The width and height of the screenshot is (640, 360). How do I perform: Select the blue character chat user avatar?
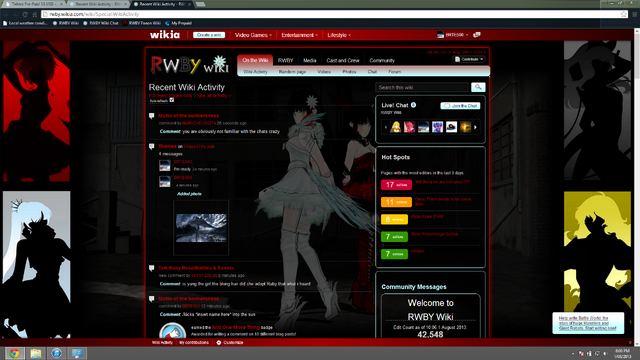pyautogui.click(x=437, y=127)
